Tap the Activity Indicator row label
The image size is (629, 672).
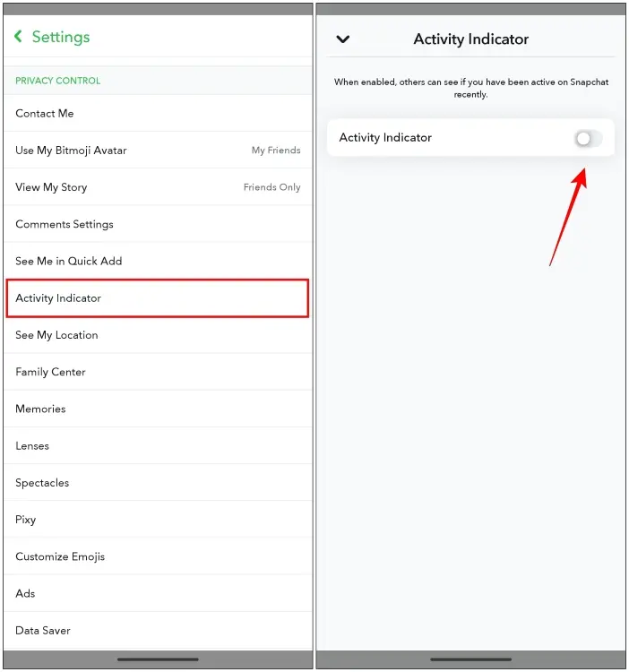[385, 138]
